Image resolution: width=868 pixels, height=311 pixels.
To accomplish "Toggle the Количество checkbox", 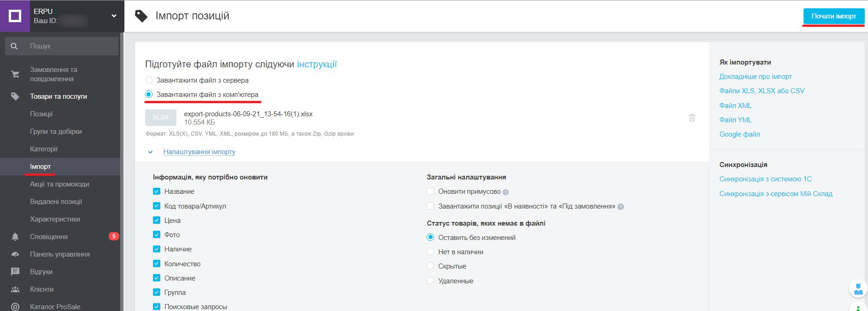I will pyautogui.click(x=157, y=263).
